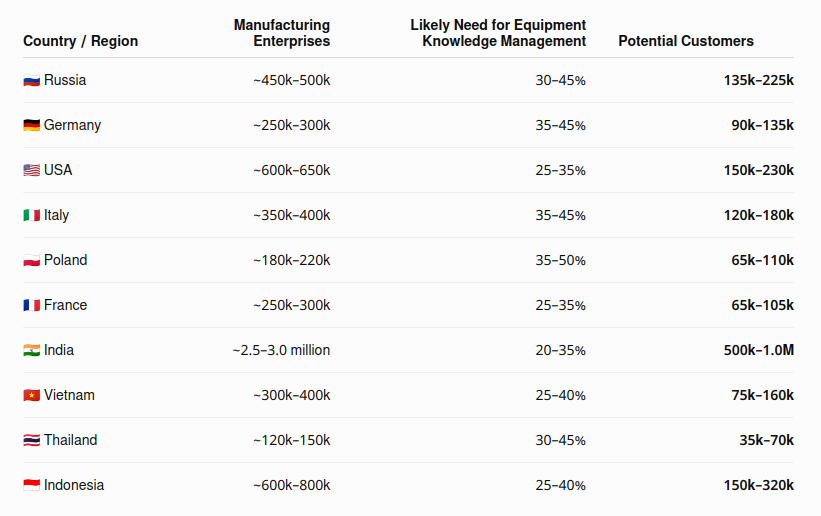The width and height of the screenshot is (821, 516).
Task: Click Indonesia's 150k–320k potential customers cell
Action: point(759,485)
